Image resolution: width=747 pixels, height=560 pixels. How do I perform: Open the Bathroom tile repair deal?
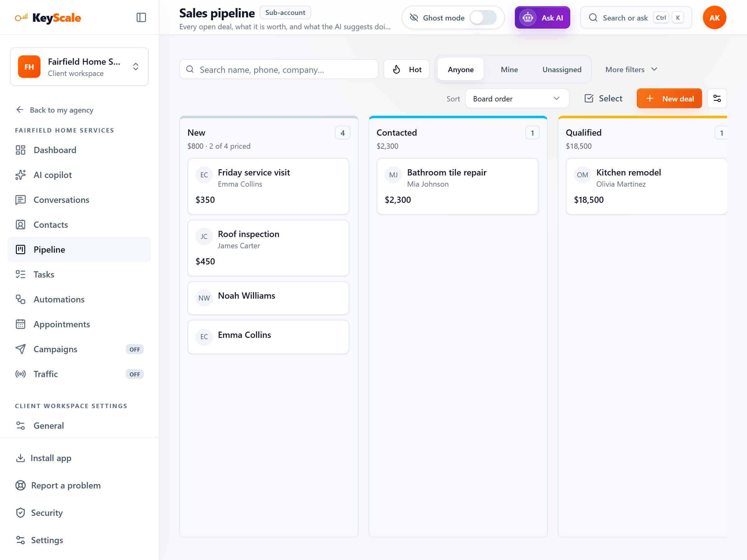tap(457, 186)
